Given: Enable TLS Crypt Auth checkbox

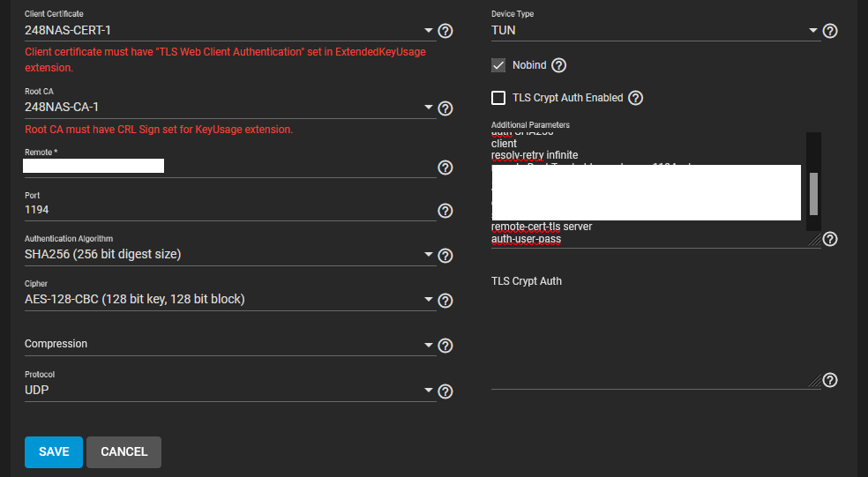Looking at the screenshot, I should (499, 98).
